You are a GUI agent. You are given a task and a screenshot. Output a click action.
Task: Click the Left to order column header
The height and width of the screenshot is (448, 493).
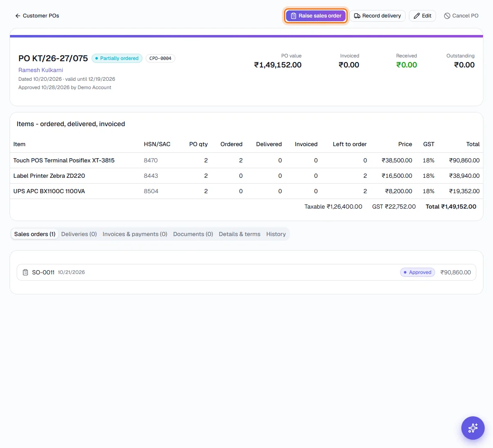[x=350, y=144]
